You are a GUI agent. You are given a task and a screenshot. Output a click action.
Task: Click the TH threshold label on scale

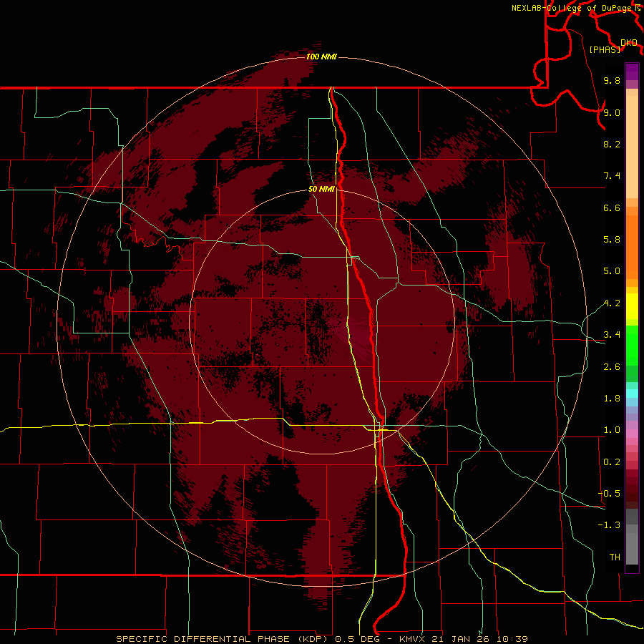point(615,557)
